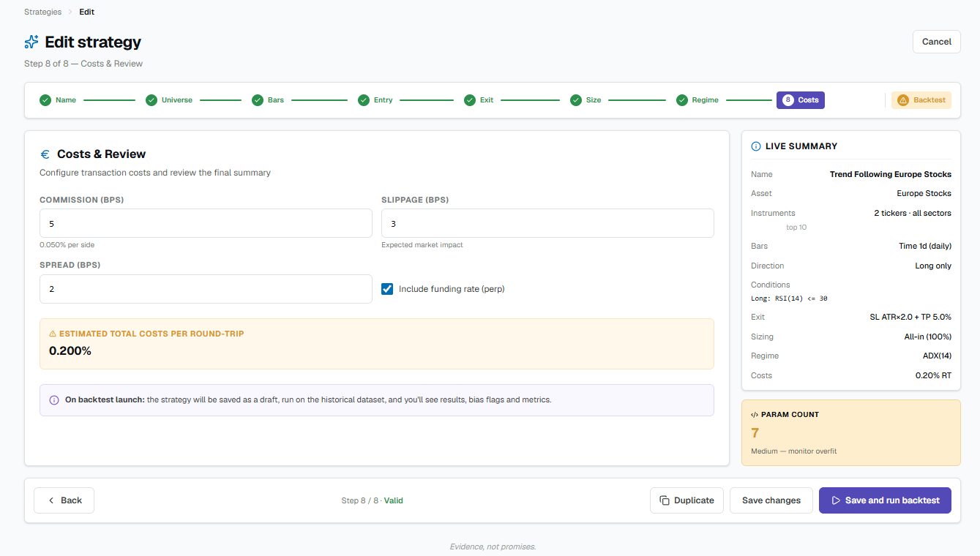Go to the Name step
This screenshot has height=556, width=980.
[x=58, y=100]
